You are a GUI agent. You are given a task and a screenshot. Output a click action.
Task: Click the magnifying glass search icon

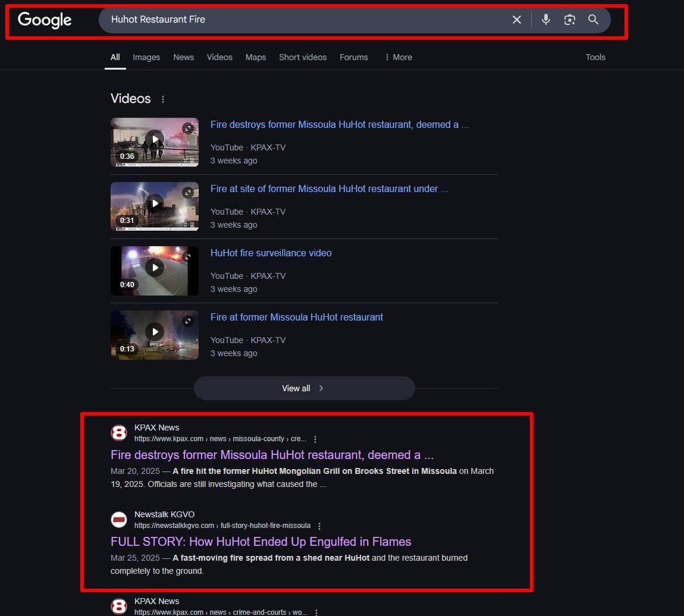593,20
